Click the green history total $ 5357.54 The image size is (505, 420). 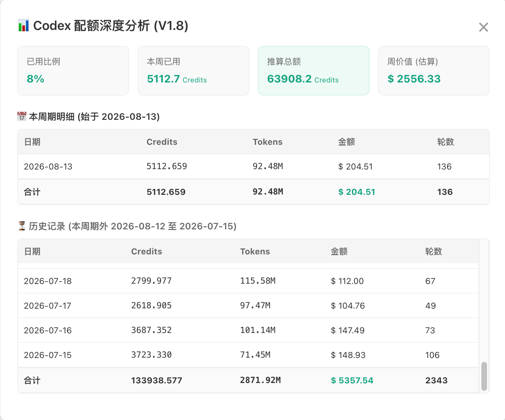[352, 381]
